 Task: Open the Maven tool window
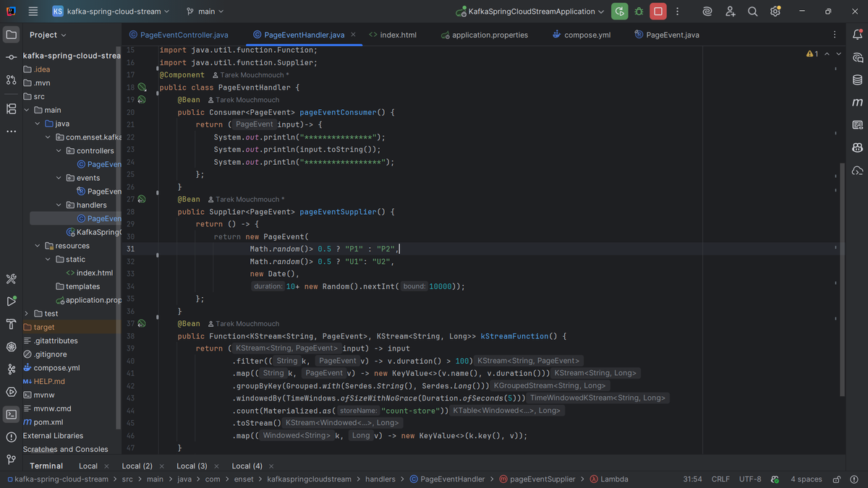click(857, 103)
